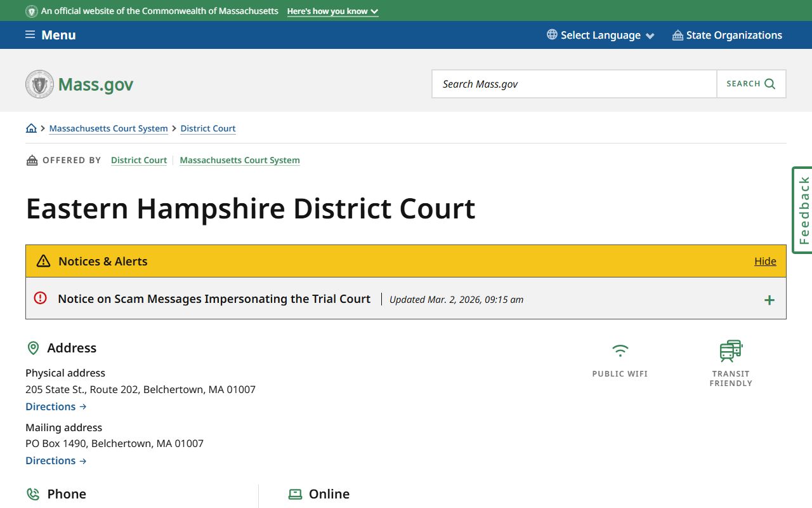This screenshot has height=508, width=812.
Task: Click the Transit Friendly bus icon
Action: tap(731, 351)
